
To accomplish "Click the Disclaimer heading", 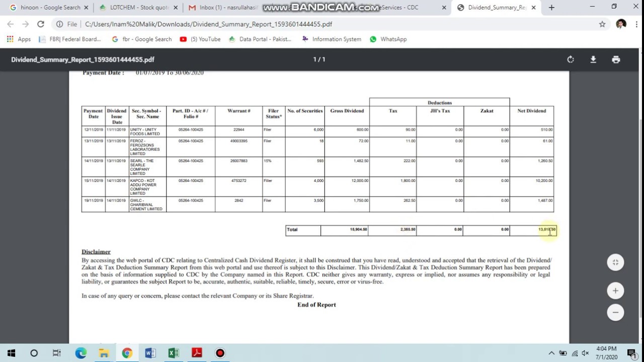I will tap(96, 251).
